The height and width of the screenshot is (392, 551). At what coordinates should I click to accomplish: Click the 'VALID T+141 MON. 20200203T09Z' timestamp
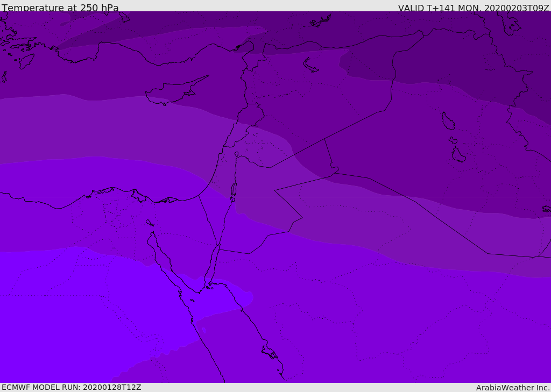(474, 8)
